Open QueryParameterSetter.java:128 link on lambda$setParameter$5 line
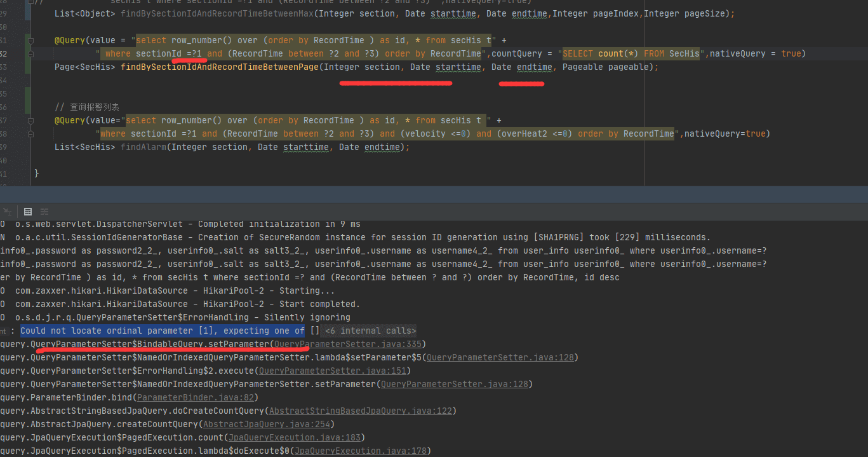The image size is (868, 457). (x=500, y=357)
